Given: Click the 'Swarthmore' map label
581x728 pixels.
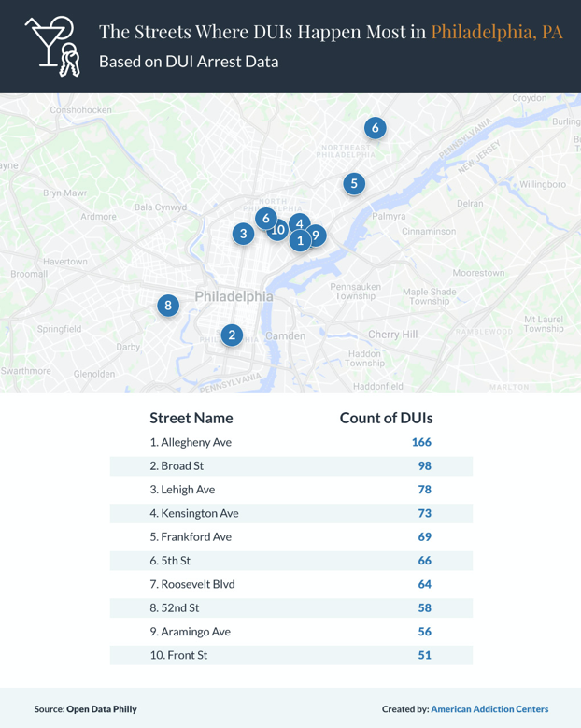Looking at the screenshot, I should (25, 371).
